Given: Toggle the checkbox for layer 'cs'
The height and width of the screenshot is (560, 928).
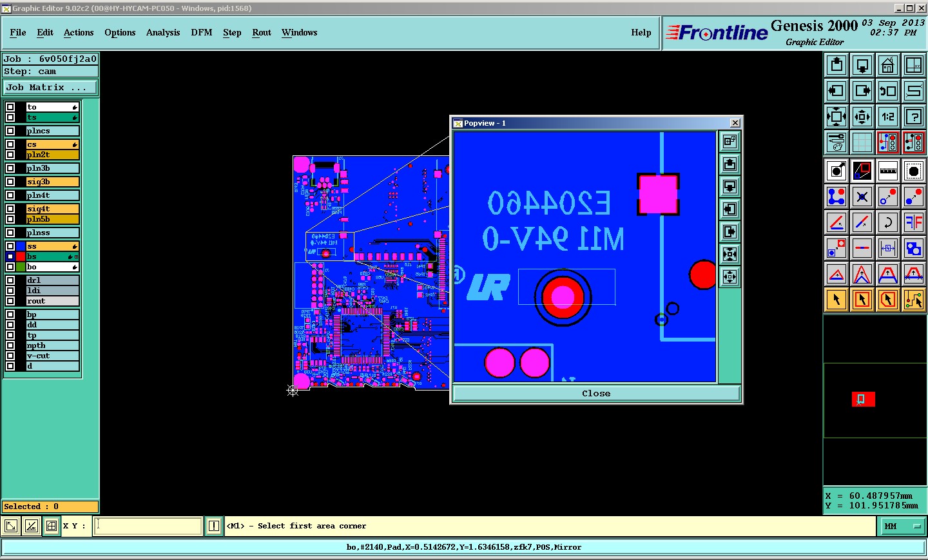Looking at the screenshot, I should (x=10, y=144).
